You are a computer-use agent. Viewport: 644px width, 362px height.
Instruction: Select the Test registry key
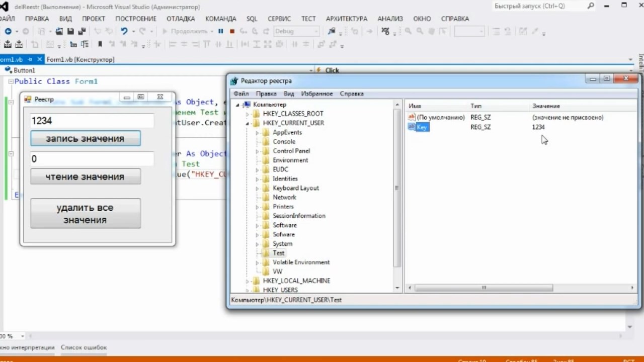[x=279, y=253]
